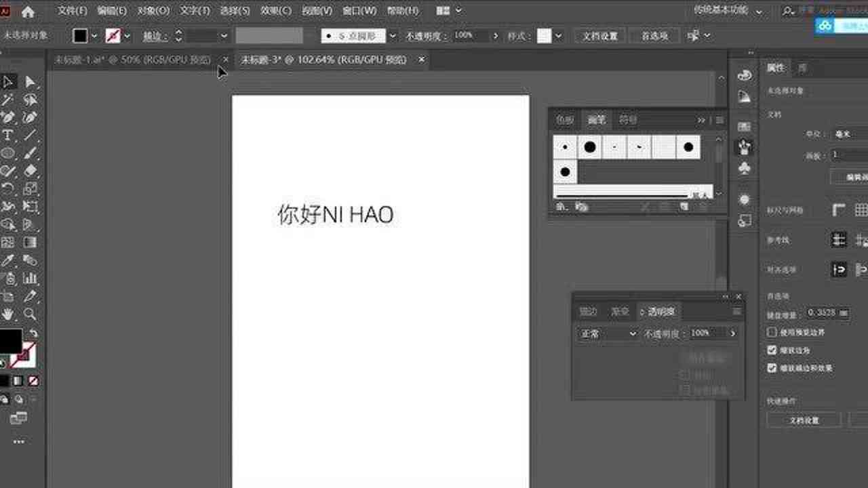The height and width of the screenshot is (488, 868).
Task: Open the 文件(F) menu
Action: pos(73,11)
